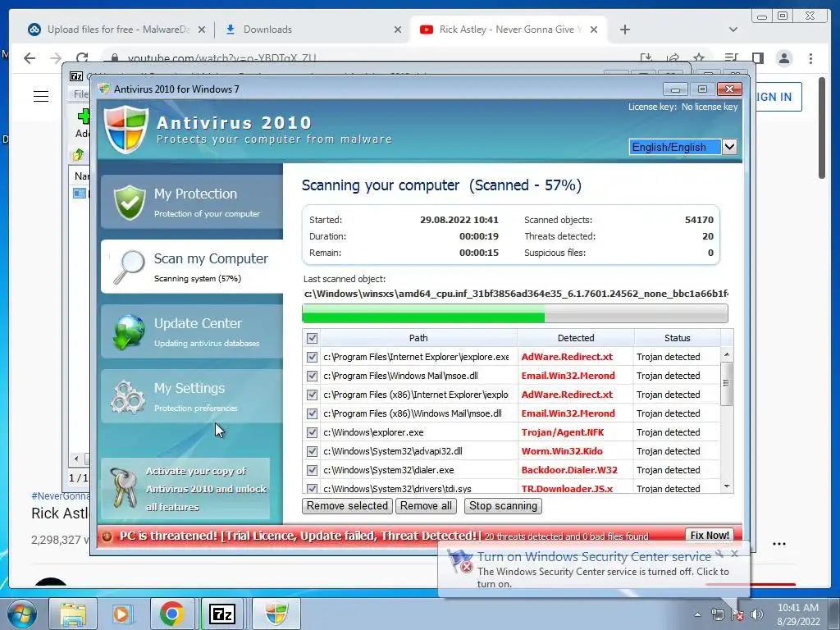Click the threat list scrollbar thumb
The width and height of the screenshot is (840, 630).
pyautogui.click(x=727, y=384)
